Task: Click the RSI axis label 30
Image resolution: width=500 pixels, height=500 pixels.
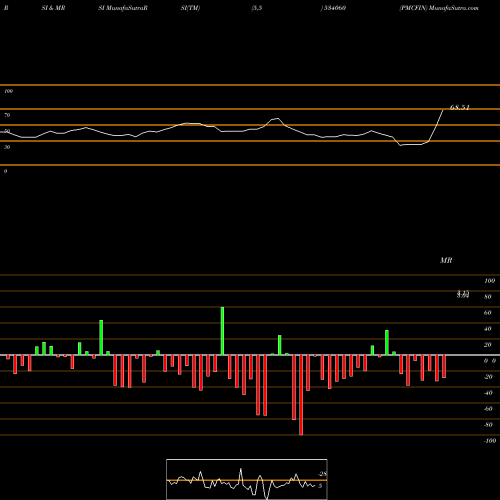Action: (7, 147)
